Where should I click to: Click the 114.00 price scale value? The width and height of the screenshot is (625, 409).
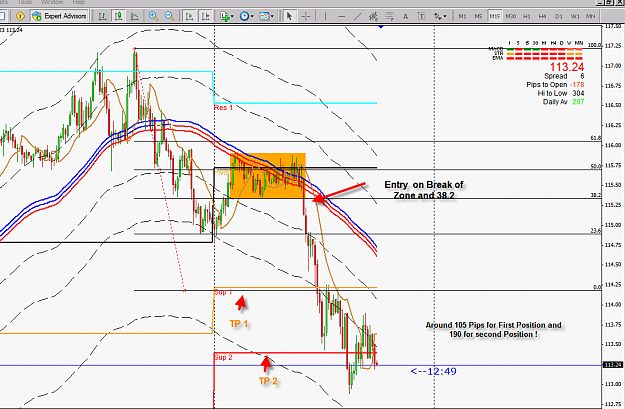pyautogui.click(x=613, y=305)
